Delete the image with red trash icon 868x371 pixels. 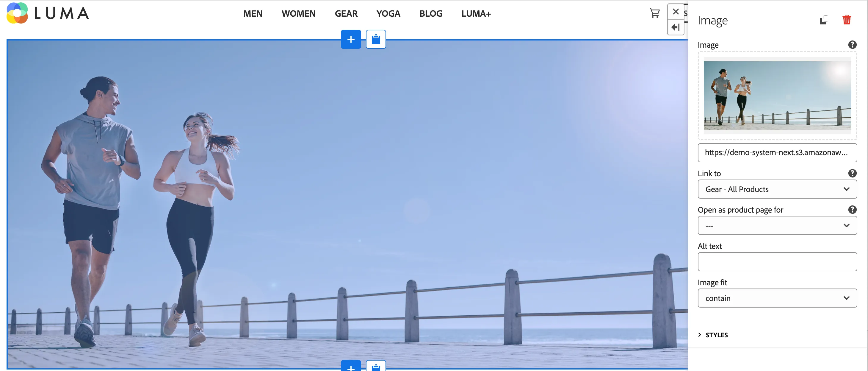pyautogui.click(x=847, y=20)
